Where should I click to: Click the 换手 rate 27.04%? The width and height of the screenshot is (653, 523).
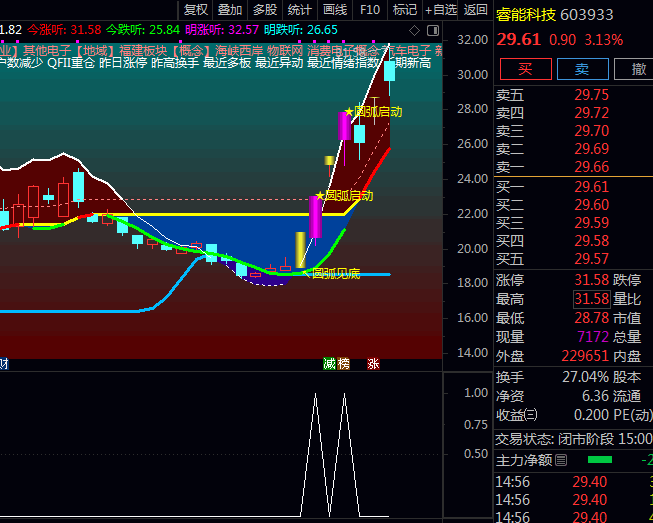point(586,377)
